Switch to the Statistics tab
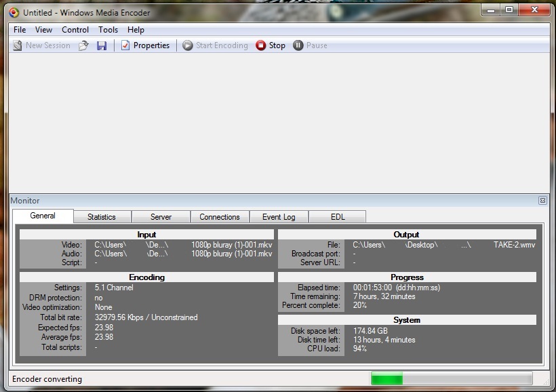The height and width of the screenshot is (392, 556). click(x=102, y=217)
